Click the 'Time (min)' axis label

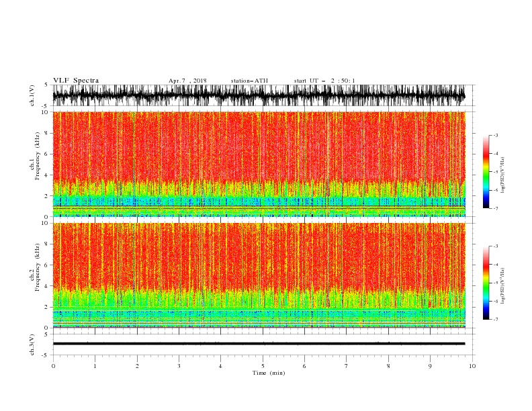coord(269,373)
